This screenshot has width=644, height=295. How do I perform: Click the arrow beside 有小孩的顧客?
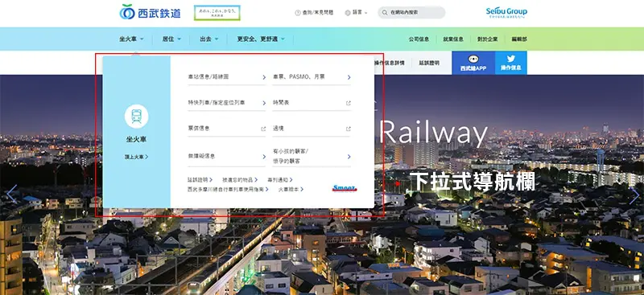coord(349,157)
